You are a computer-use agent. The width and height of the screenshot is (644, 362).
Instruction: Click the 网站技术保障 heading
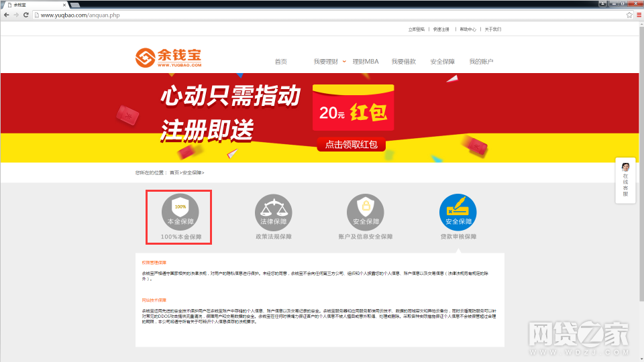(x=154, y=300)
